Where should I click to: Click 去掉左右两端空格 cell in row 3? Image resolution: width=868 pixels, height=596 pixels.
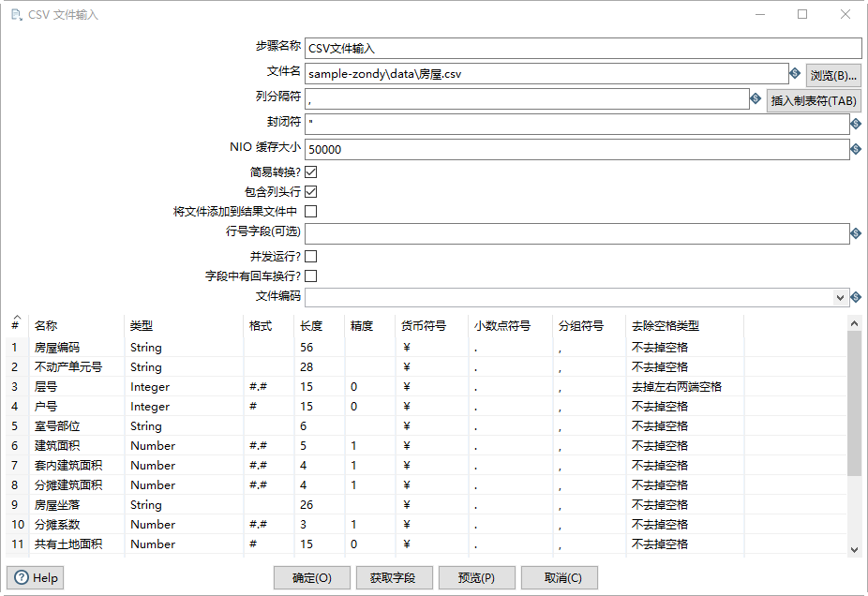tap(684, 387)
